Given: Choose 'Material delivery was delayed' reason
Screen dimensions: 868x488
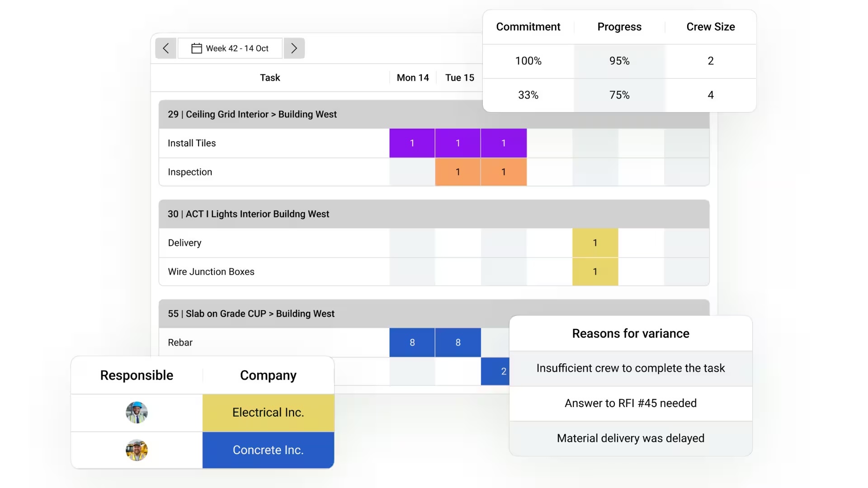Looking at the screenshot, I should click(x=630, y=438).
